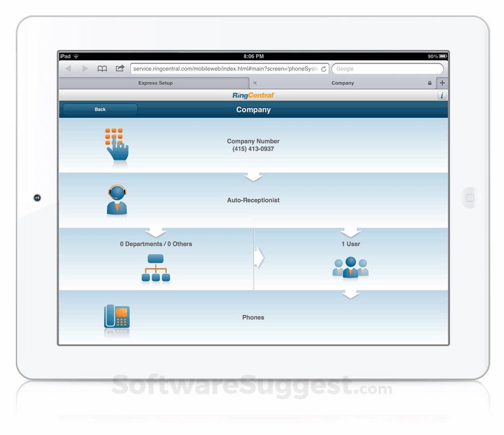Tap the RingCentral info icon
The height and width of the screenshot is (435, 504).
click(x=442, y=95)
